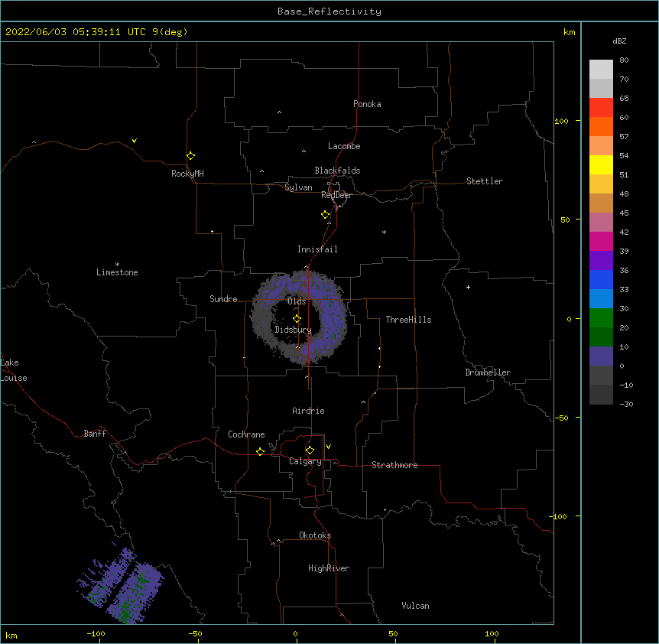Click the Sylvan town label
Viewport: 659px width, 644px height.
pos(298,187)
